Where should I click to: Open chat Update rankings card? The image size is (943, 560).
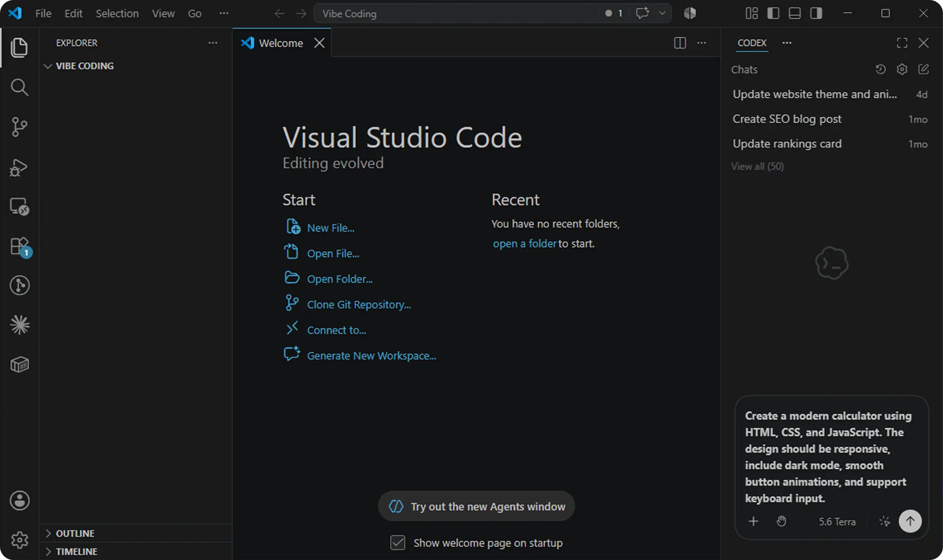[x=830, y=144]
